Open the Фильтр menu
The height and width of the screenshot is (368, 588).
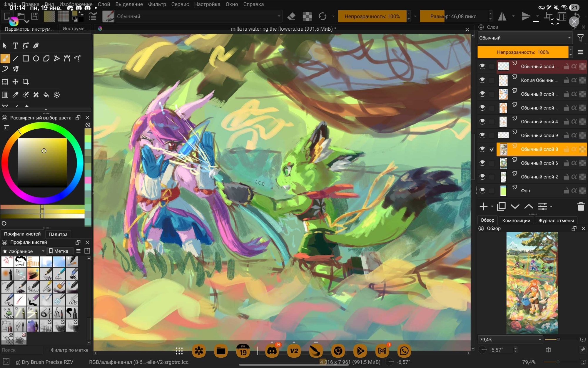coord(157,4)
